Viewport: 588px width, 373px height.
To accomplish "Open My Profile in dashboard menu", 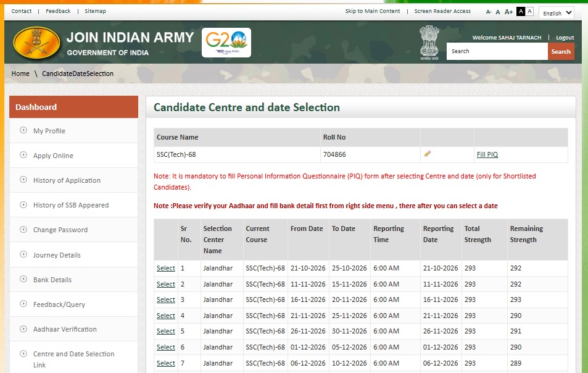I will [x=49, y=131].
